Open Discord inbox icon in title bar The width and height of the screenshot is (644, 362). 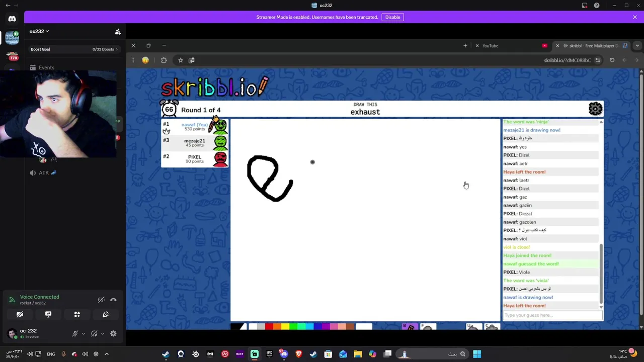585,6
